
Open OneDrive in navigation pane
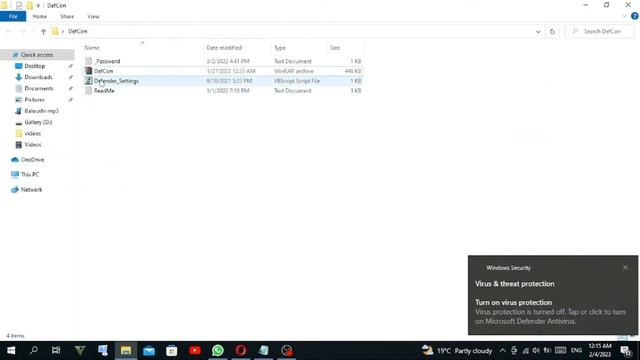32,160
